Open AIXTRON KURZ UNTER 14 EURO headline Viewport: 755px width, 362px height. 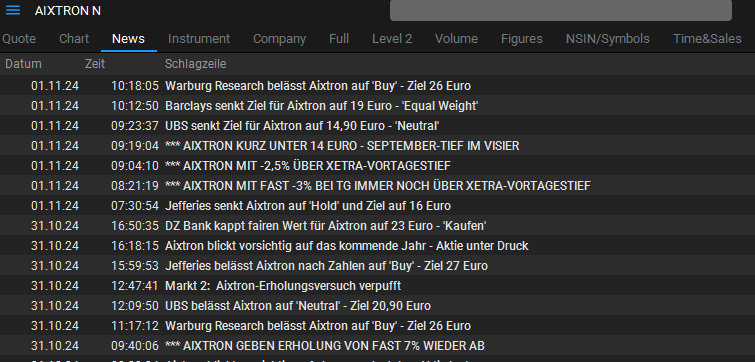coord(342,146)
